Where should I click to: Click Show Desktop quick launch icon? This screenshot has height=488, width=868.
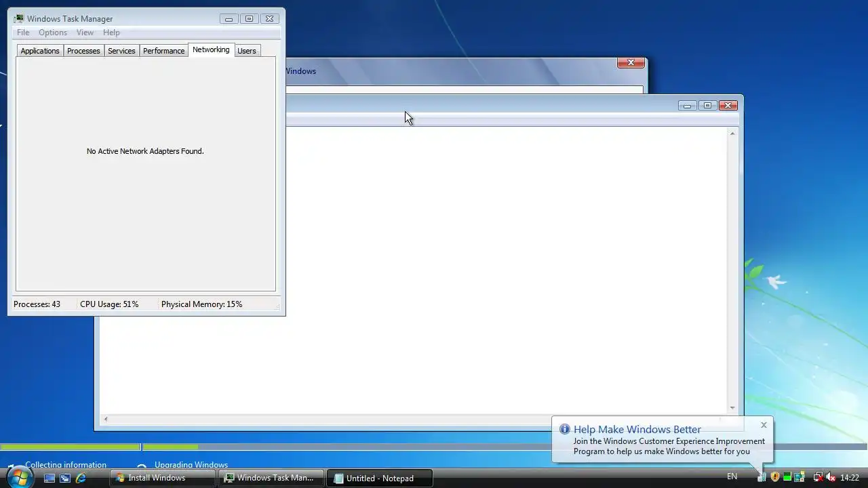pos(50,478)
